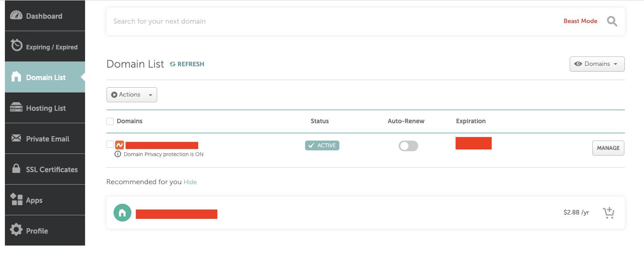644x254 pixels.
Task: Click the green house icon in recommendations
Action: pyautogui.click(x=122, y=213)
